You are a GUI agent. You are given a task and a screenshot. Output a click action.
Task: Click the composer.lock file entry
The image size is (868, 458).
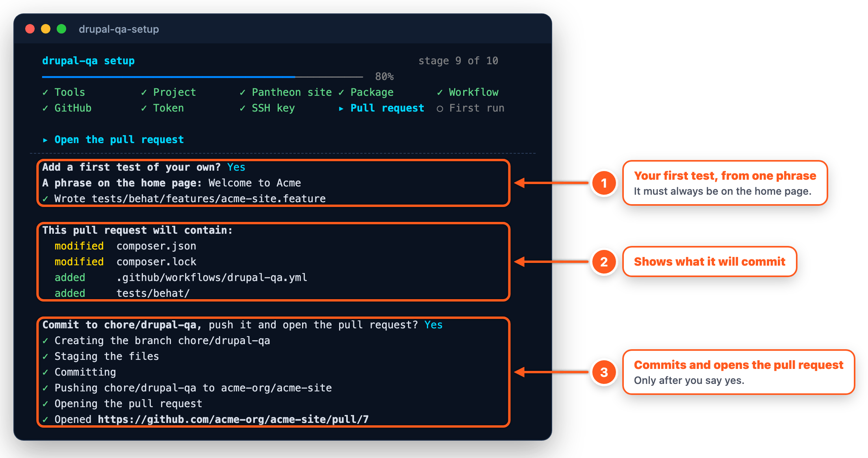click(156, 262)
